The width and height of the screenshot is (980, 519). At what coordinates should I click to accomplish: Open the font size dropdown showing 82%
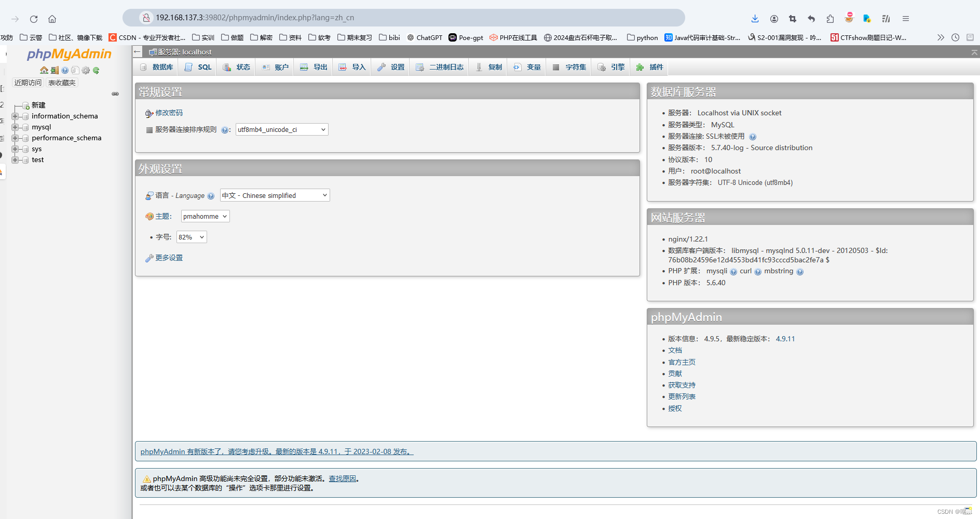pos(192,237)
